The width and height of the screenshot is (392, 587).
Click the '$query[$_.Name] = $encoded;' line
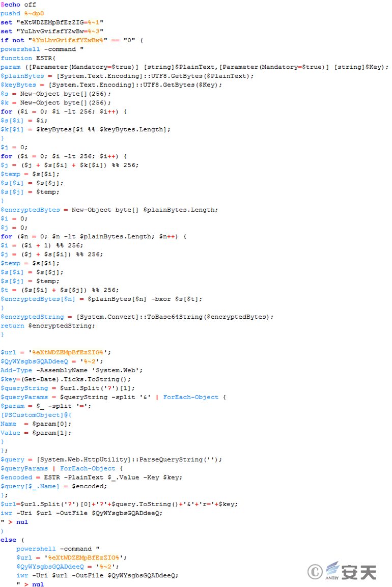53,487
